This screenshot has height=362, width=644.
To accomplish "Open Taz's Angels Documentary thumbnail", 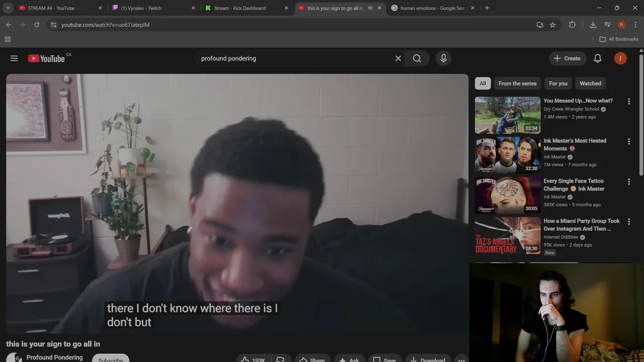I will (508, 236).
